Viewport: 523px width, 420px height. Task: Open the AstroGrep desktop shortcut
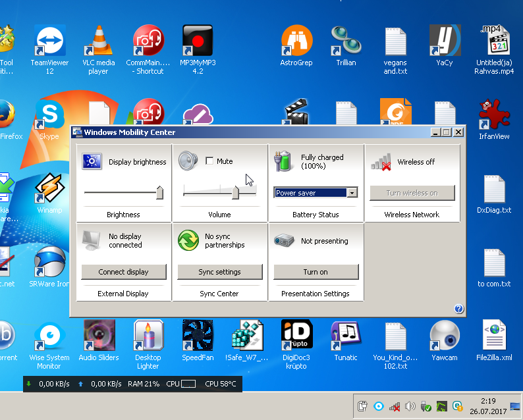(x=296, y=41)
